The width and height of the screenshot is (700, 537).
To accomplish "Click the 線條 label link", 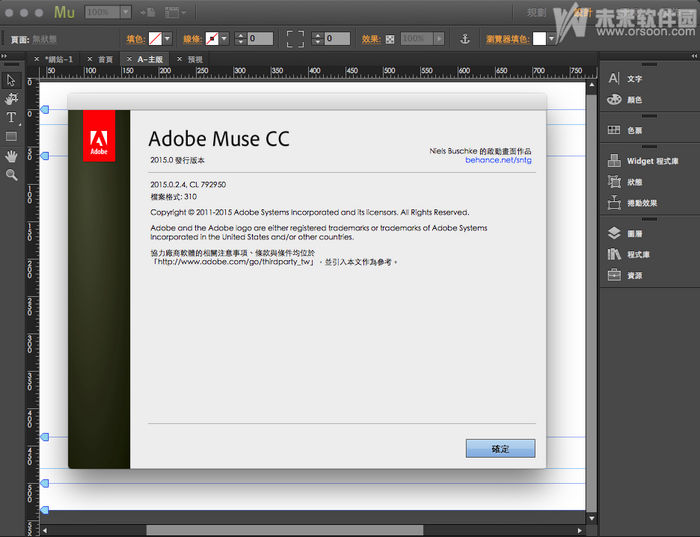I will click(193, 39).
